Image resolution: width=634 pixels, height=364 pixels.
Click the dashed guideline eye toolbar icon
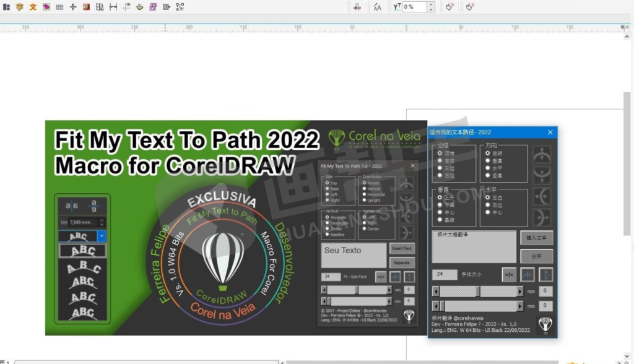pos(126,7)
